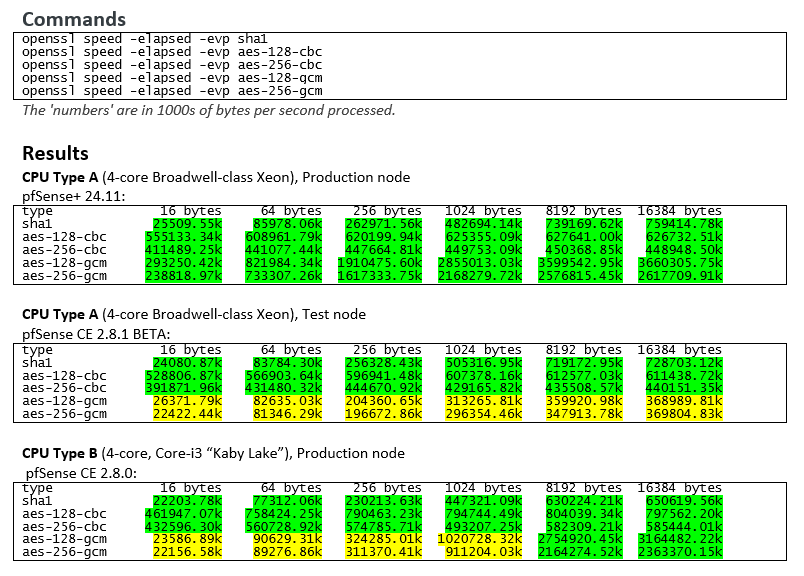The height and width of the screenshot is (576, 804).
Task: Click value 2168279.72k for aes-256-gcm
Action: 480,276
